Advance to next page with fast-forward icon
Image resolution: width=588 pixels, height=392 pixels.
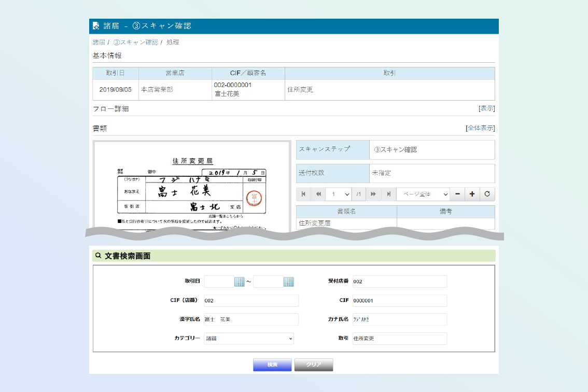pos(373,194)
